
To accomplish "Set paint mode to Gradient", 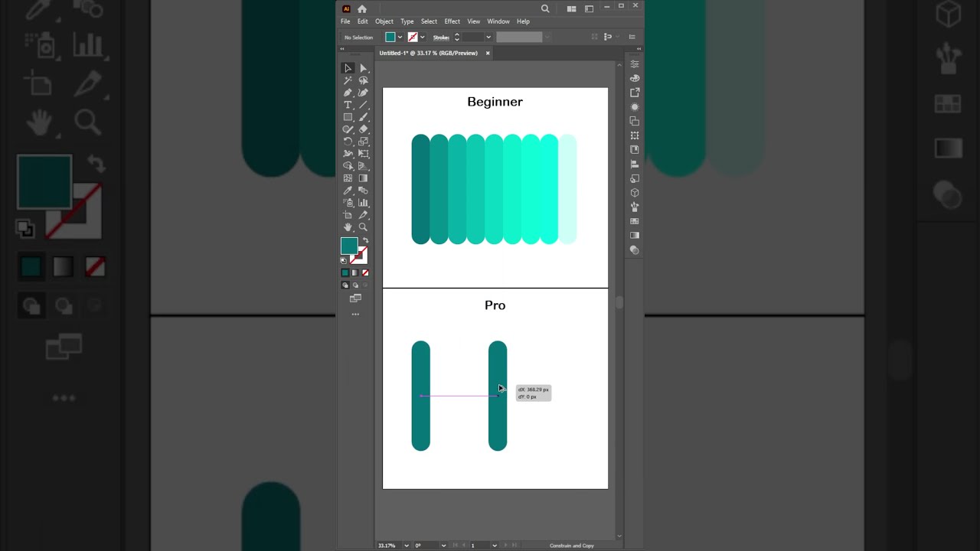I will [354, 272].
